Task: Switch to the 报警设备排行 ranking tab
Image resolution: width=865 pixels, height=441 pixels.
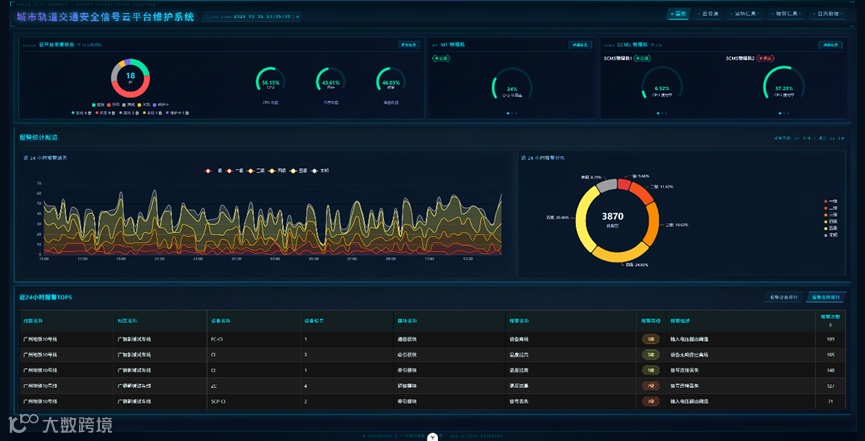Action: (783, 297)
